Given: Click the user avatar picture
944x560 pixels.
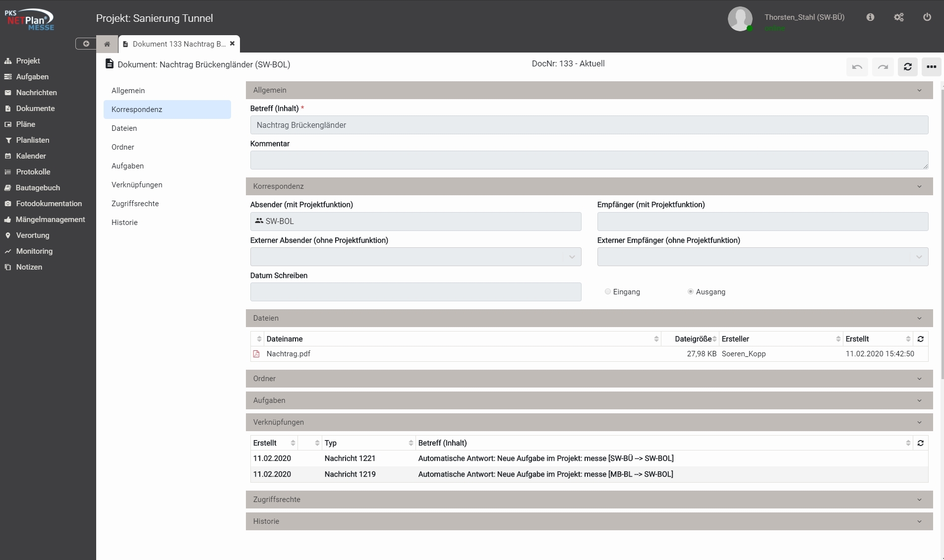Looking at the screenshot, I should 740,19.
